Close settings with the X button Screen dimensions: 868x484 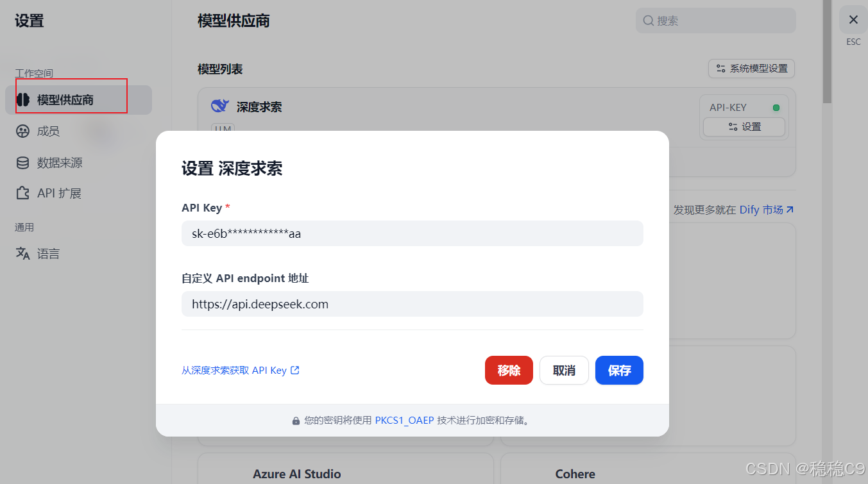853,20
